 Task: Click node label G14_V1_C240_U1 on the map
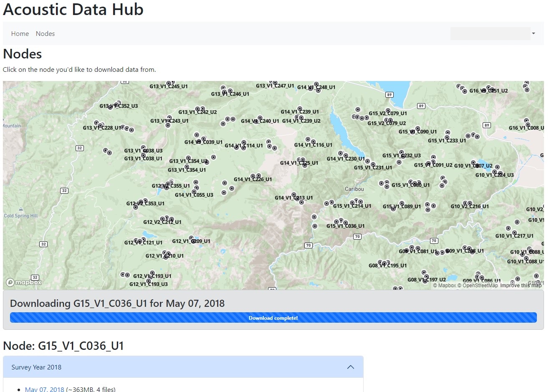tap(260, 121)
